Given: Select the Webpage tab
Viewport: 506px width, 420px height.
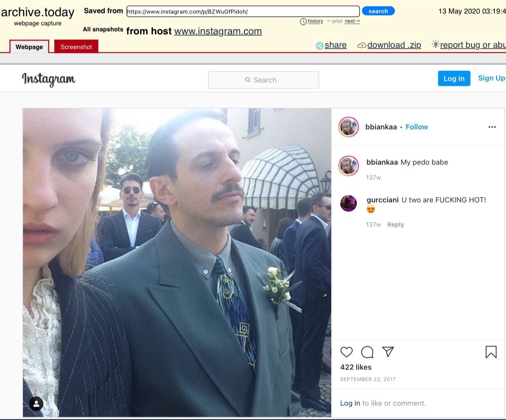Looking at the screenshot, I should 29,46.
